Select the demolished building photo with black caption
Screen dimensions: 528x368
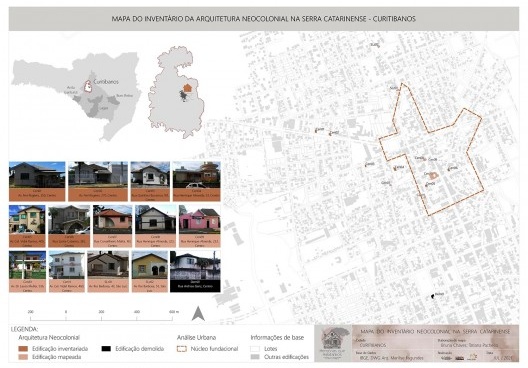[x=195, y=271]
